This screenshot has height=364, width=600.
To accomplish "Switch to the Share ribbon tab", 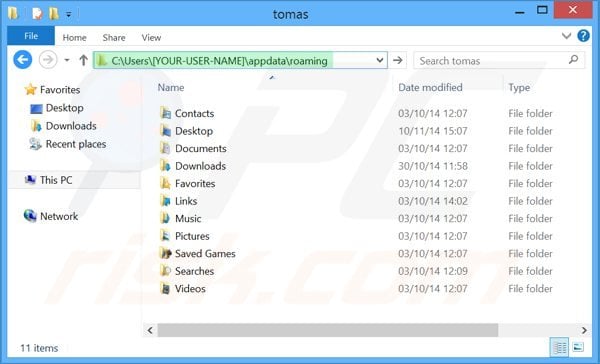I will coord(114,38).
